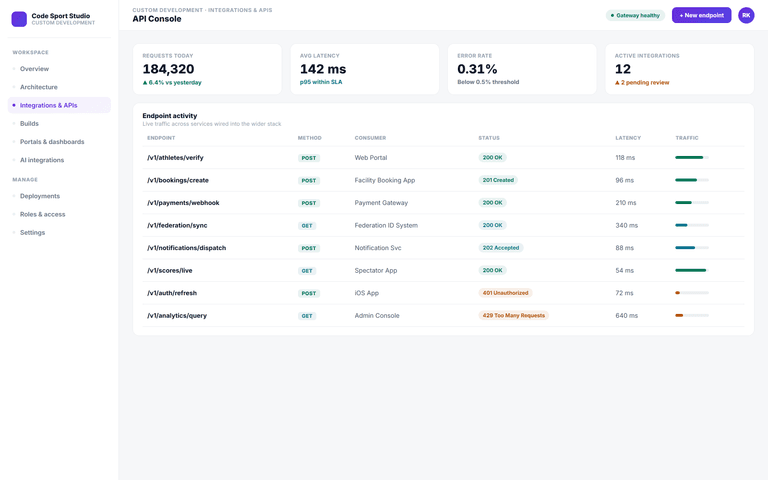Click the Payment Gateway consumer cell

point(381,203)
